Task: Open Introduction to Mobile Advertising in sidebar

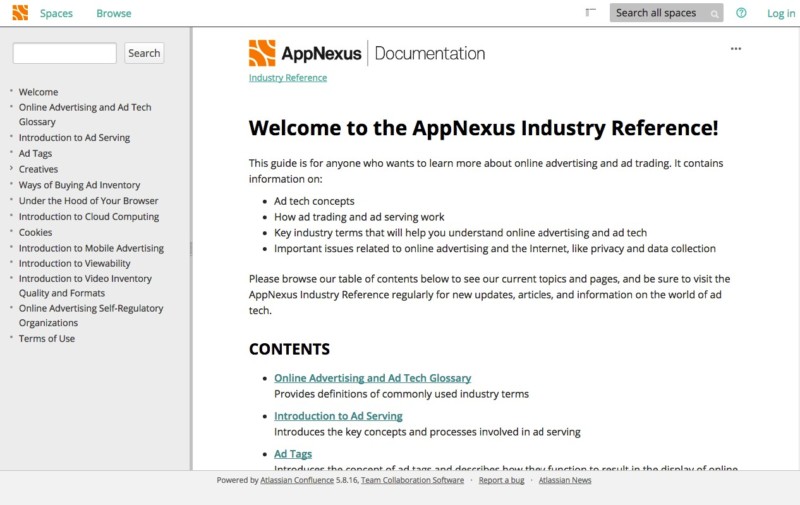Action: coord(91,248)
